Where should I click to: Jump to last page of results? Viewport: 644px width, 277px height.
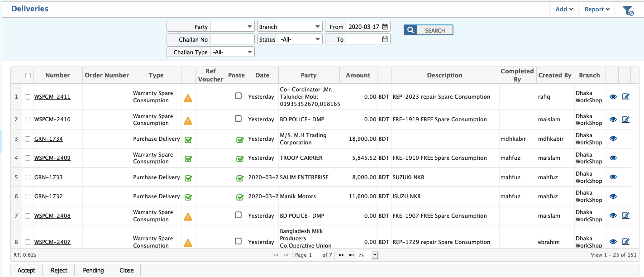coord(351,255)
